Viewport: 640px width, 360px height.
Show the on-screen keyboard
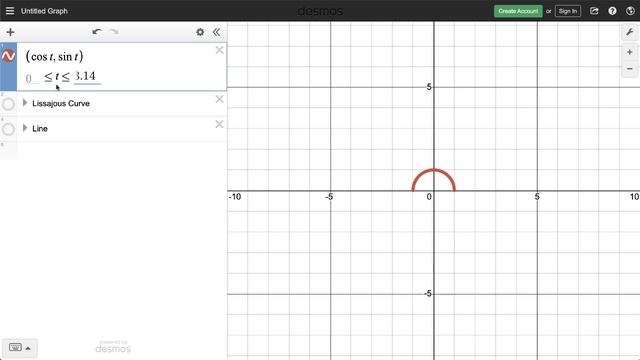click(x=19, y=348)
